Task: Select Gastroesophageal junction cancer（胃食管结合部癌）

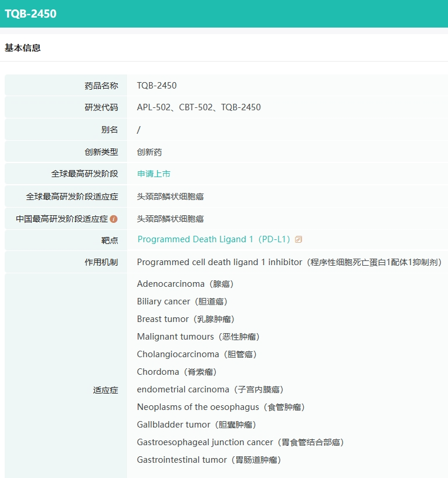Action: point(240,442)
